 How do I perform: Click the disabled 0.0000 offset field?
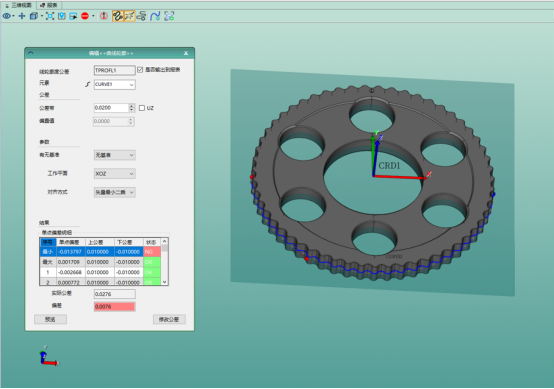111,121
